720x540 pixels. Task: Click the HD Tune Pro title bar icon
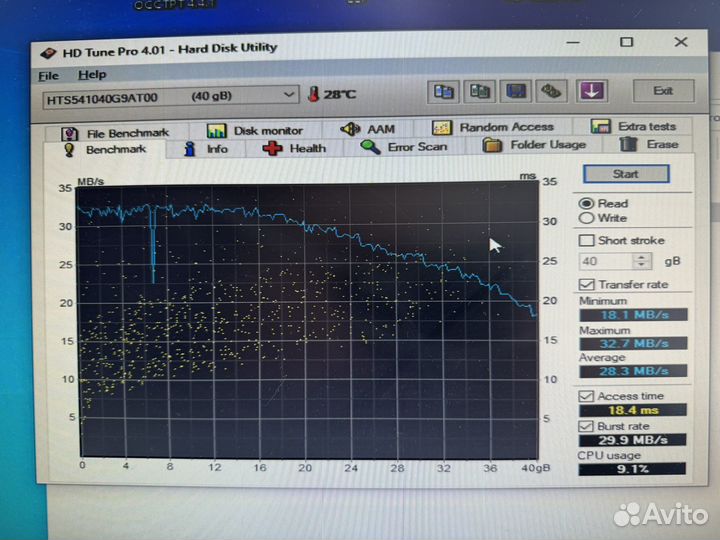pos(48,53)
